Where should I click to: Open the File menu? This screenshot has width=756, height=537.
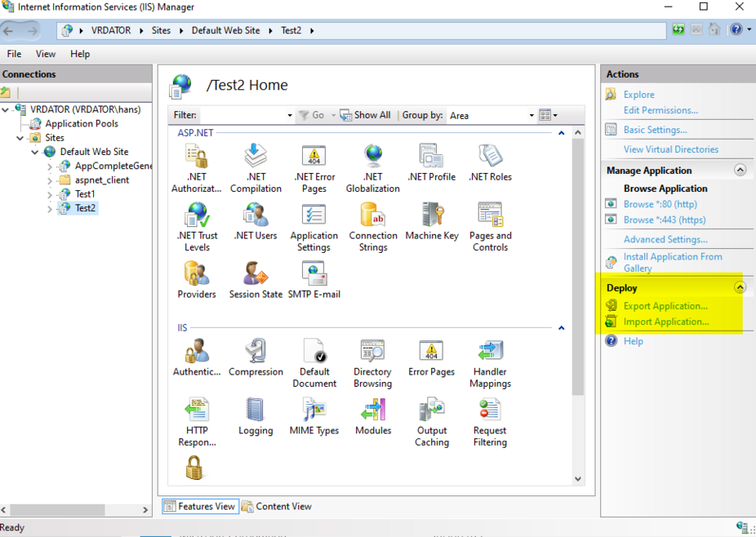tap(14, 54)
